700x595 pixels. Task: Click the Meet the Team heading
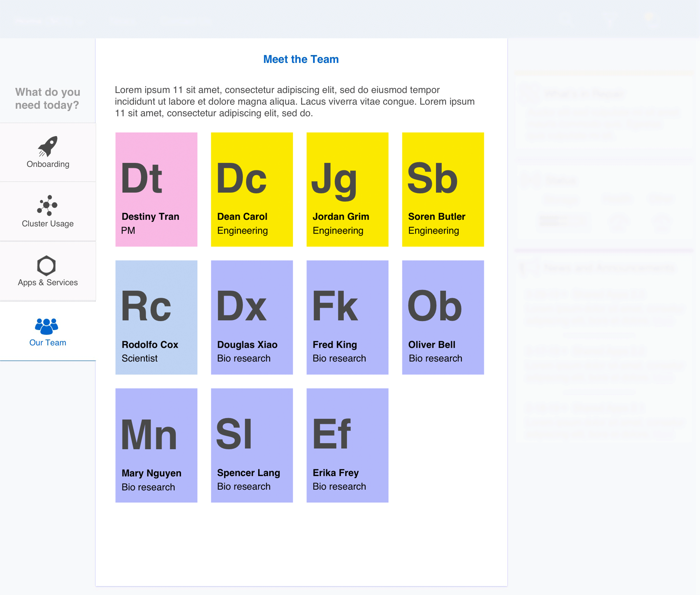[301, 59]
